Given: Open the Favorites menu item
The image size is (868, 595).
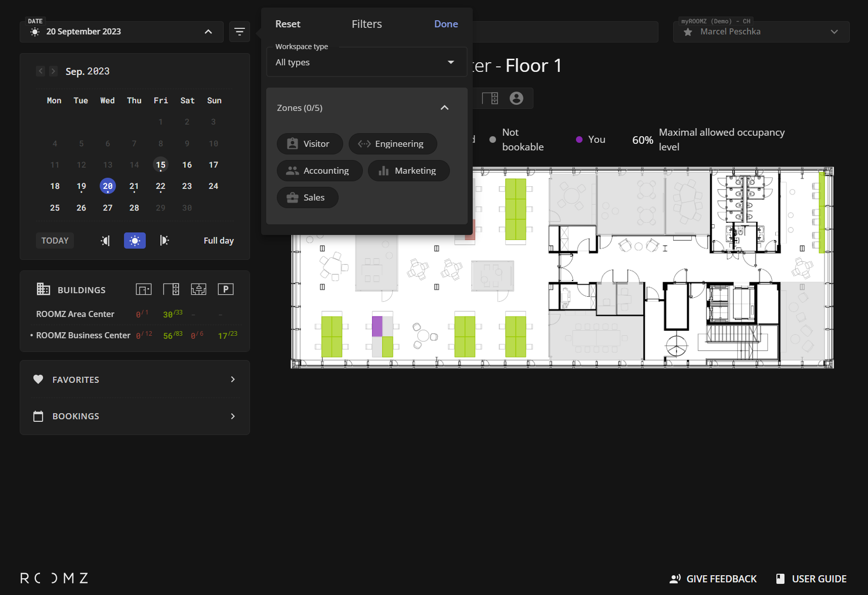Looking at the screenshot, I should click(135, 379).
